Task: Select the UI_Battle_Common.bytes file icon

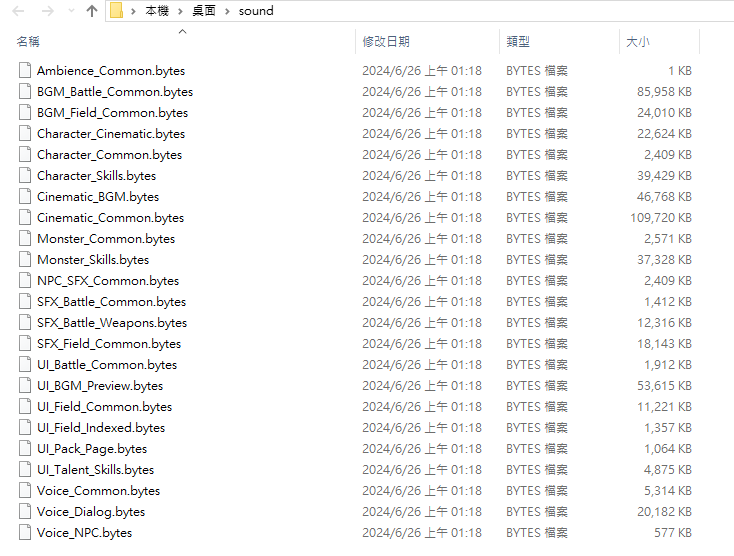Action: click(25, 364)
